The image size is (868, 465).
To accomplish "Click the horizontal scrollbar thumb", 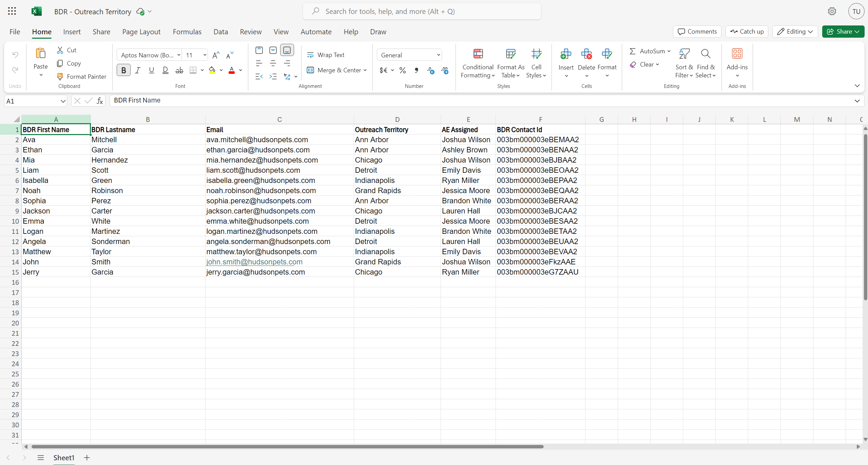I will (288, 446).
